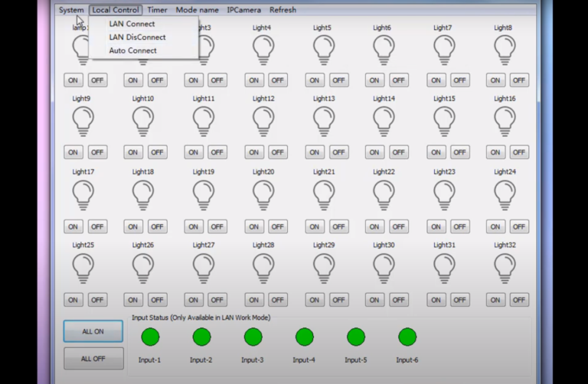Turn OFF Light32
Image resolution: width=588 pixels, height=384 pixels.
point(519,300)
